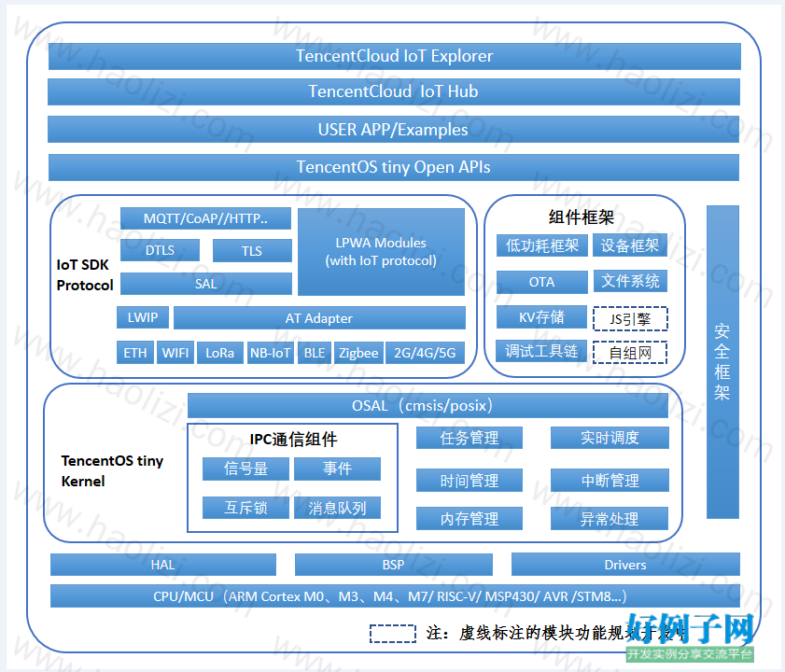This screenshot has width=785, height=672.
Task: Click the dashed 自组网 box
Action: point(630,353)
